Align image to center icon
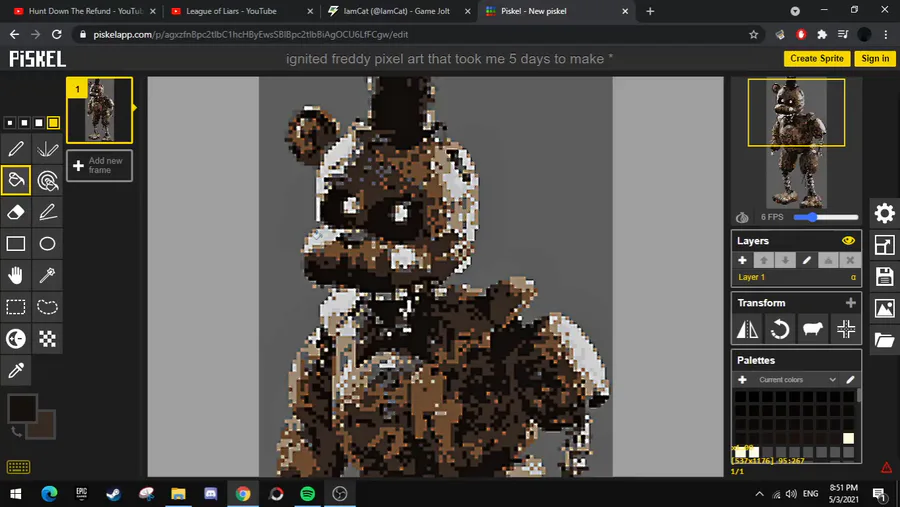This screenshot has width=900, height=507. tap(845, 329)
